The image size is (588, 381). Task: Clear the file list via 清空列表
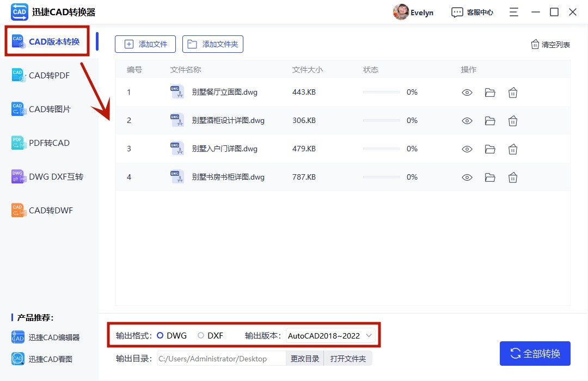point(550,44)
